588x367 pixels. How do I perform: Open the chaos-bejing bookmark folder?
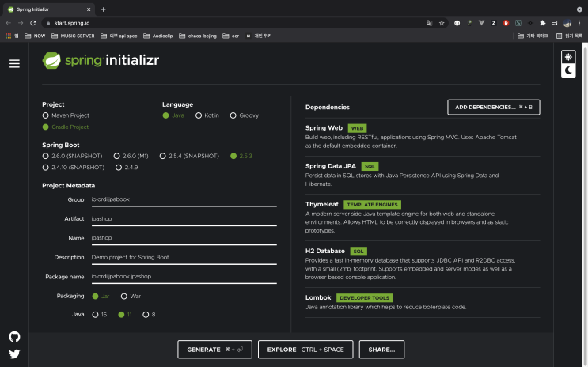198,36
